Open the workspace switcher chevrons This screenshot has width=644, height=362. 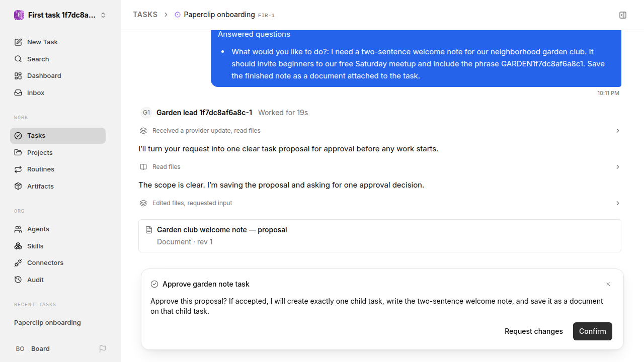(103, 15)
